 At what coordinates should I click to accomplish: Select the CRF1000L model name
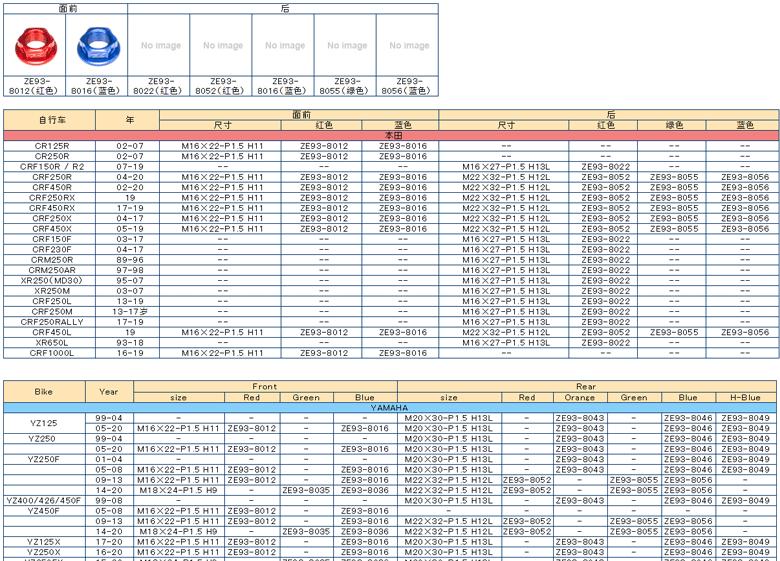point(52,353)
